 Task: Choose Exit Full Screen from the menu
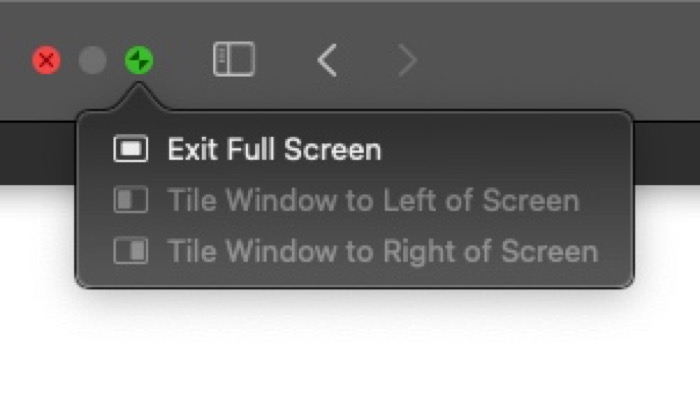(273, 150)
